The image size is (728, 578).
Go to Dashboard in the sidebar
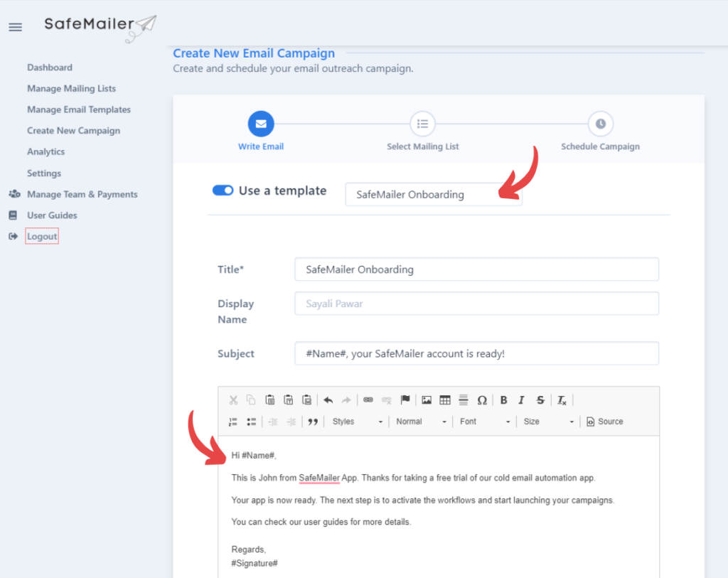[x=50, y=68]
